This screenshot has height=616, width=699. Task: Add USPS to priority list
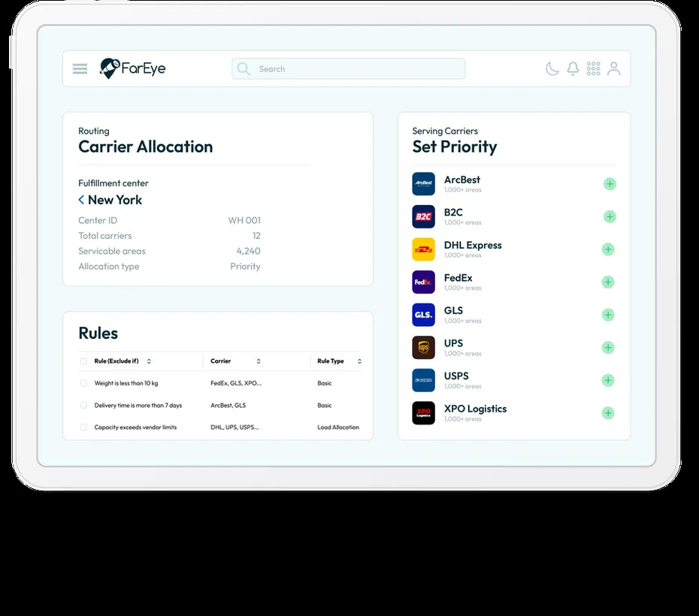[608, 380]
